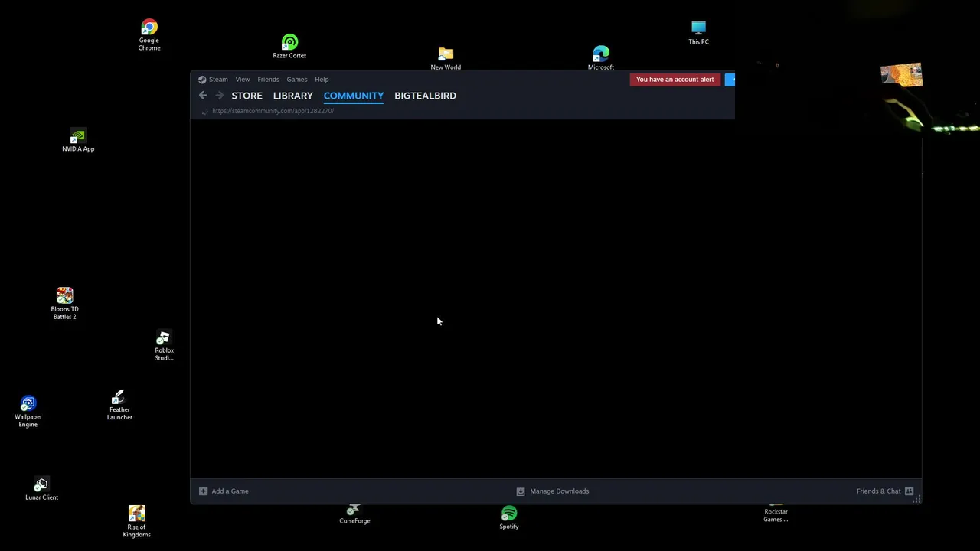Click the steamcommunity URL address
The width and height of the screenshot is (980, 551).
click(x=273, y=111)
